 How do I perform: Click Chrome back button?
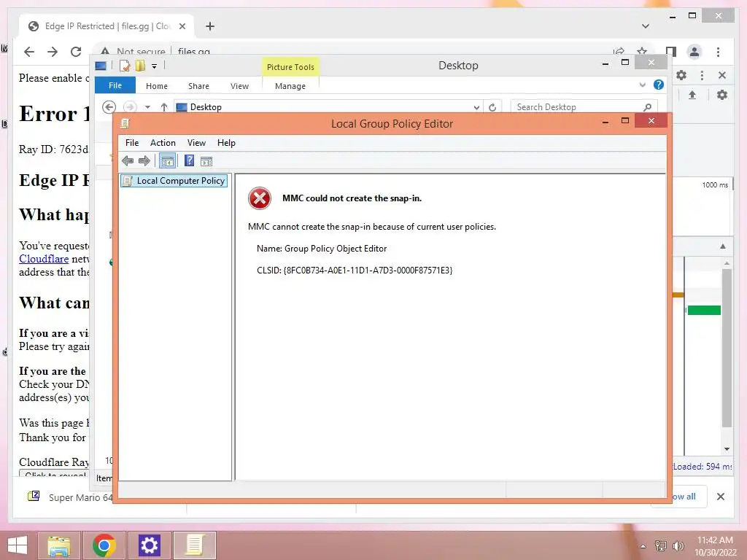point(29,52)
